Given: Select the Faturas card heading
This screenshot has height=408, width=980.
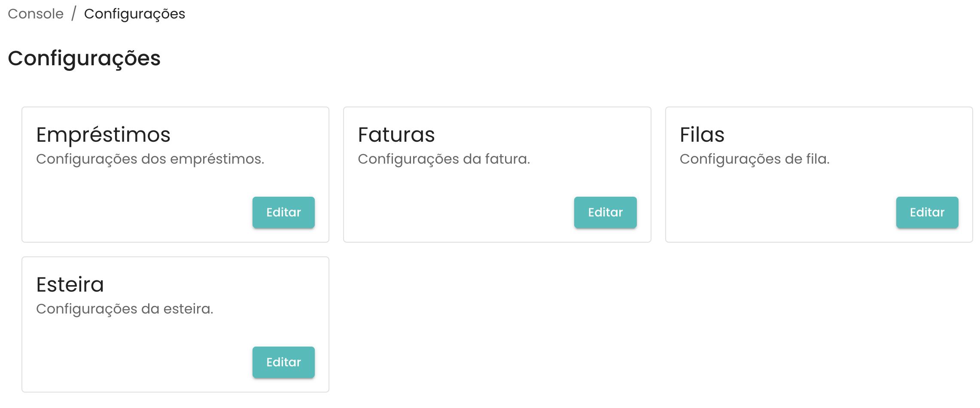Looking at the screenshot, I should 396,135.
